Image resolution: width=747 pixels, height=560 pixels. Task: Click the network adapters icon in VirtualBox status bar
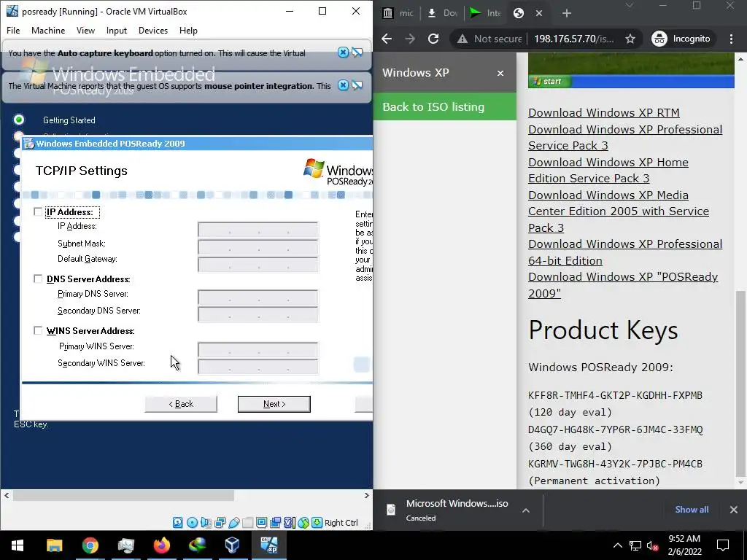pyautogui.click(x=220, y=522)
